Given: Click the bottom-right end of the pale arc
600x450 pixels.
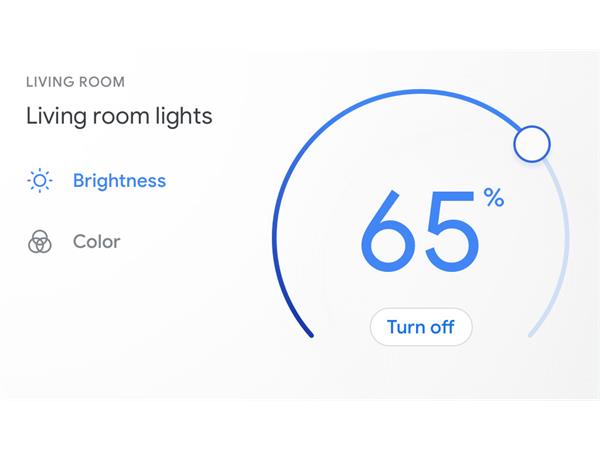Looking at the screenshot, I should pyautogui.click(x=532, y=334).
